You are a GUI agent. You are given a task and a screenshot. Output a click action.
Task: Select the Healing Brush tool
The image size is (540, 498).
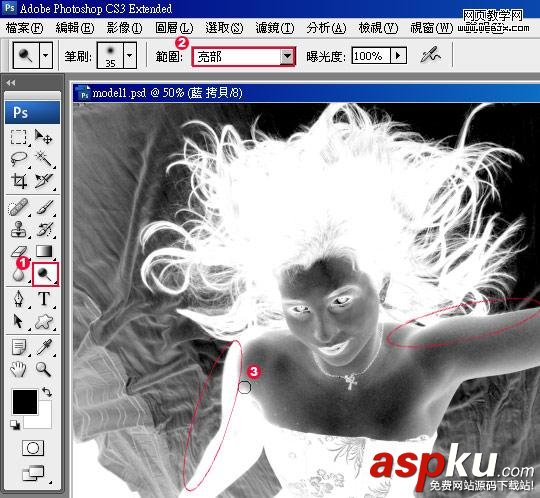click(x=19, y=207)
